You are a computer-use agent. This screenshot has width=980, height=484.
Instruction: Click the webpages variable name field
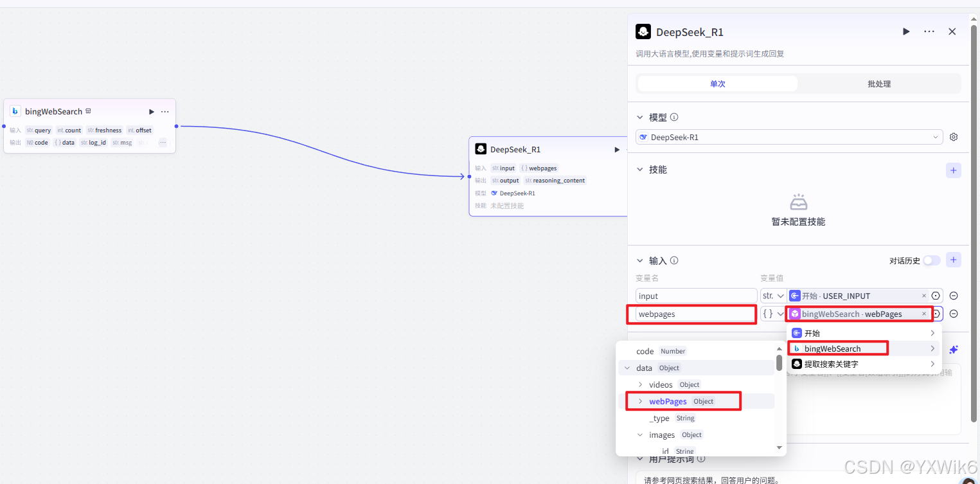click(x=697, y=314)
